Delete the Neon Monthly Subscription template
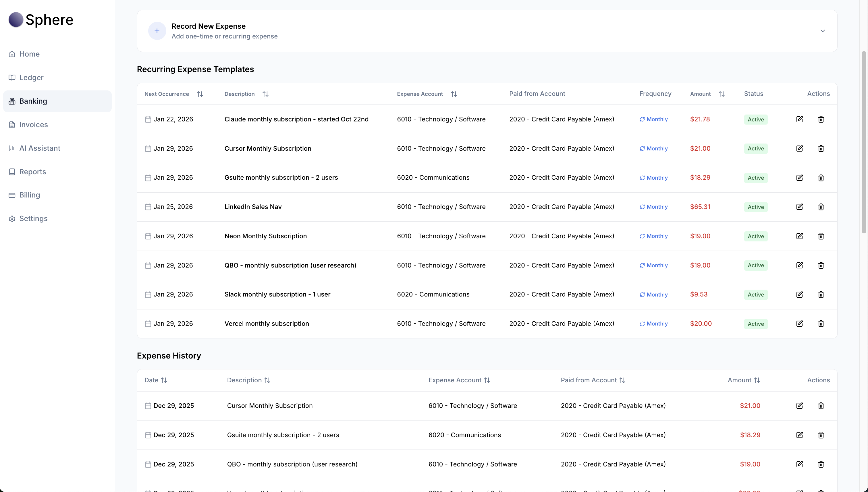This screenshot has width=868, height=492. (821, 236)
